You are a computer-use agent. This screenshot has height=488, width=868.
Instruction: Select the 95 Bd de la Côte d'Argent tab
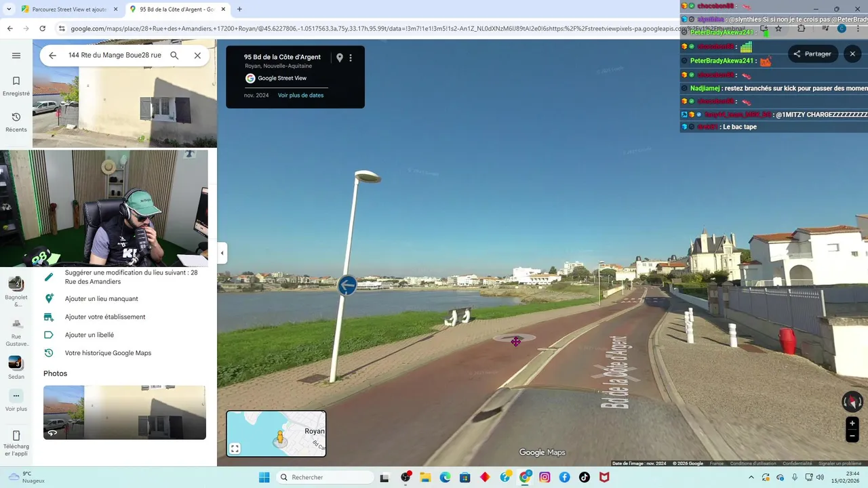point(178,9)
